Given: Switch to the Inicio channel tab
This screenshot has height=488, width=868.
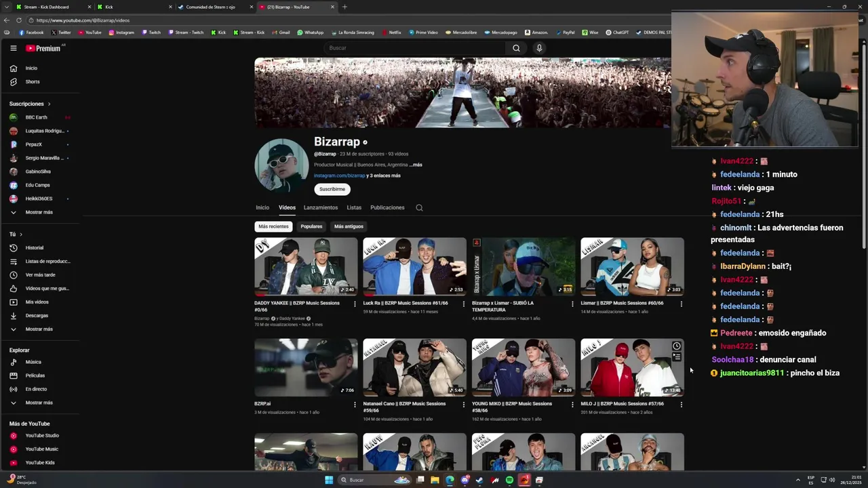Looking at the screenshot, I should point(262,207).
